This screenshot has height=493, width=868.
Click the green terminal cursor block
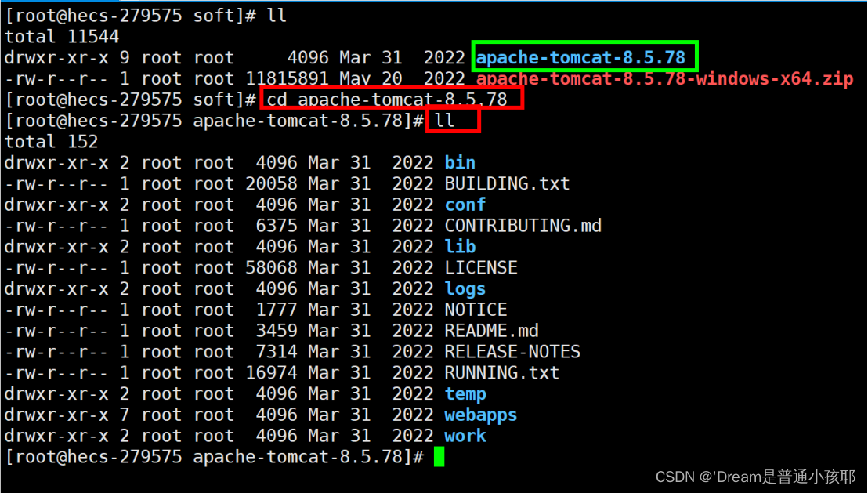coord(439,457)
